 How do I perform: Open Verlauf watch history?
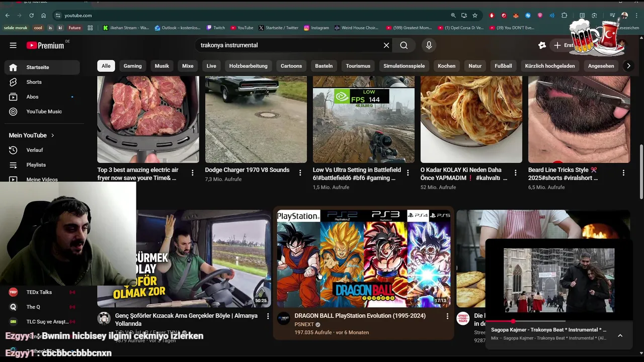click(x=42, y=150)
